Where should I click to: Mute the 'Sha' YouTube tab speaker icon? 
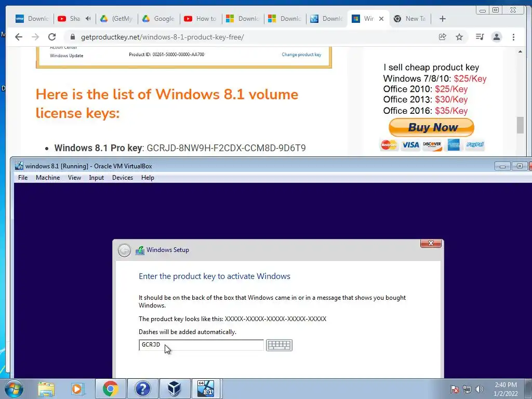pyautogui.click(x=88, y=19)
